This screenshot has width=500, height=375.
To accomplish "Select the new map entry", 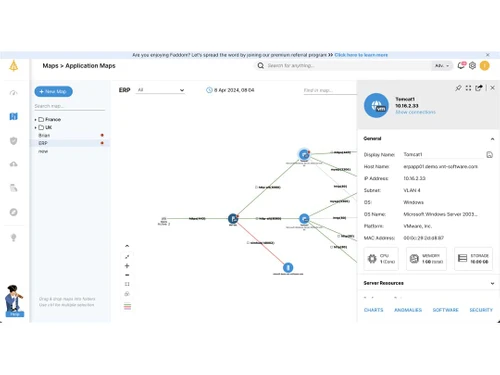I will click(x=43, y=151).
